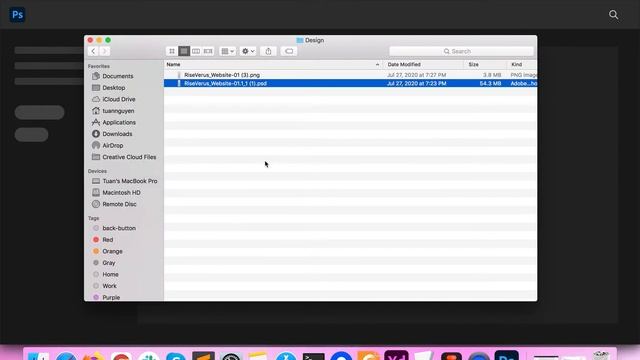The height and width of the screenshot is (360, 640).
Task: Open Desktop in the Finder sidebar
Action: click(x=114, y=88)
